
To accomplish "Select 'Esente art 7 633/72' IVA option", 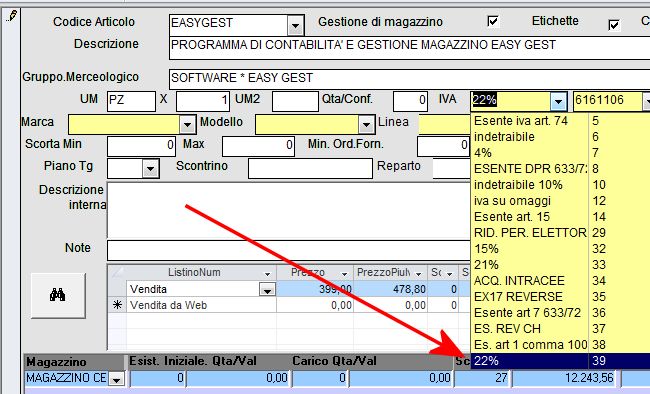I will click(560, 313).
